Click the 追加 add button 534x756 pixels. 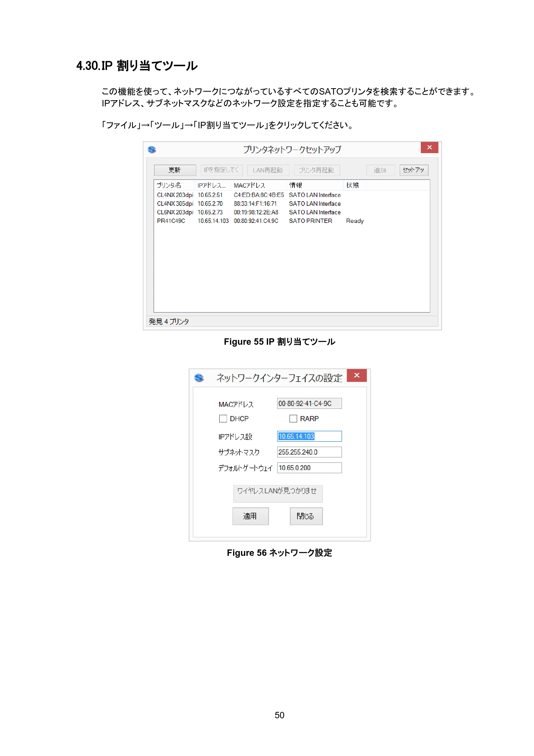pos(380,170)
